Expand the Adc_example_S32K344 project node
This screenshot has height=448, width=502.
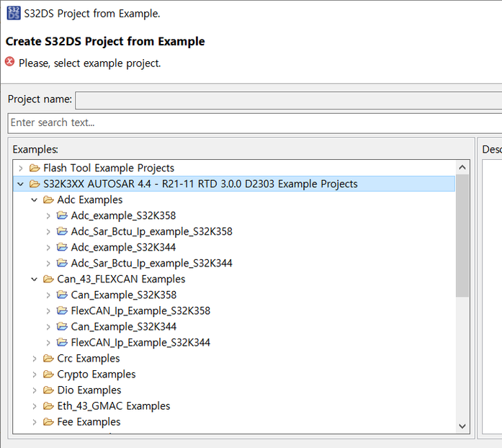point(48,248)
